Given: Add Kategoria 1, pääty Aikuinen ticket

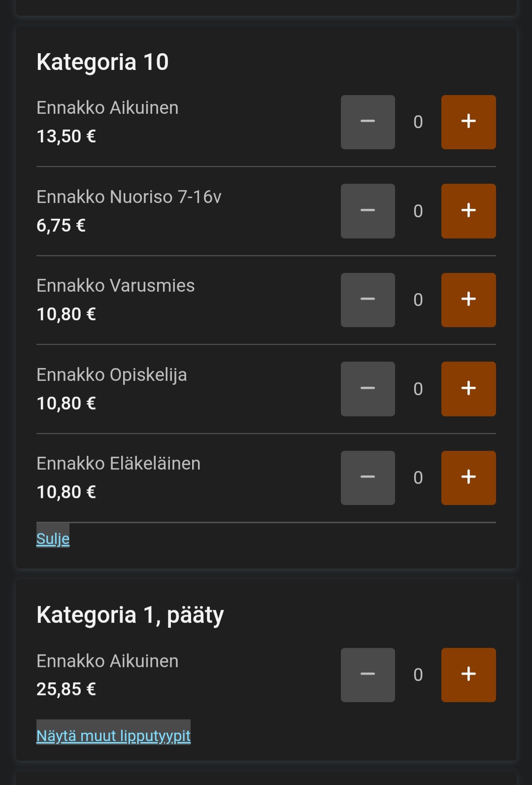Looking at the screenshot, I should point(468,675).
